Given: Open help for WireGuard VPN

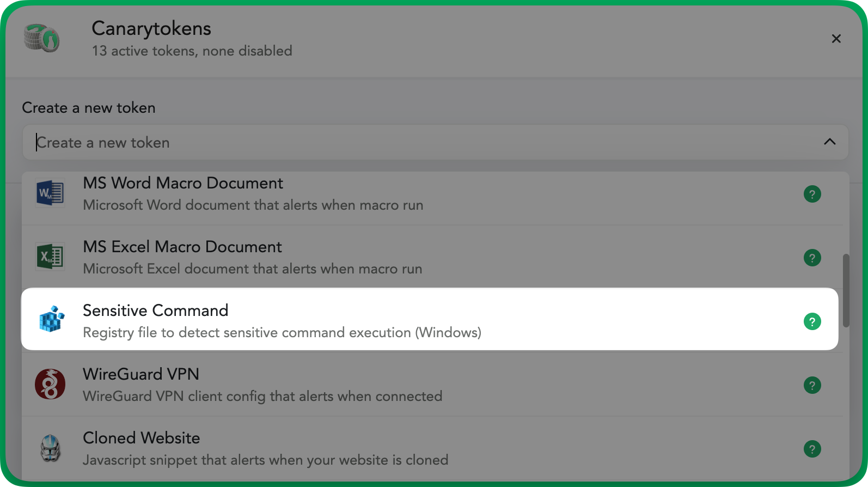Looking at the screenshot, I should [x=812, y=385].
